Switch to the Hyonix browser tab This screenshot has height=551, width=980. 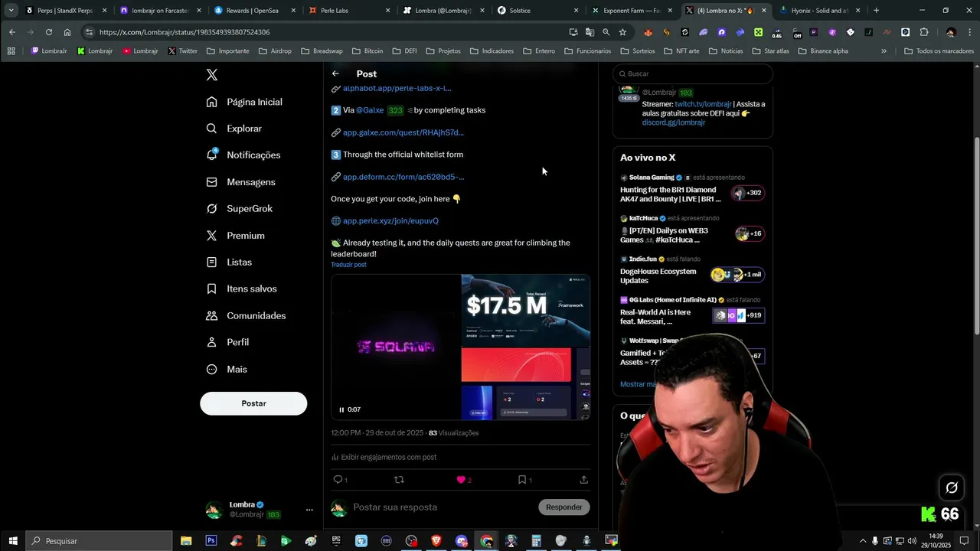[818, 11]
